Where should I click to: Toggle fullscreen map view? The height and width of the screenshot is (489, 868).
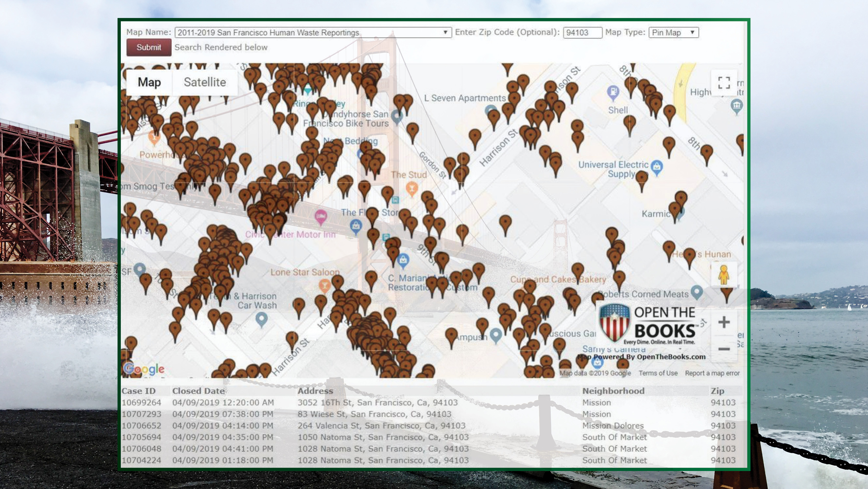click(724, 83)
